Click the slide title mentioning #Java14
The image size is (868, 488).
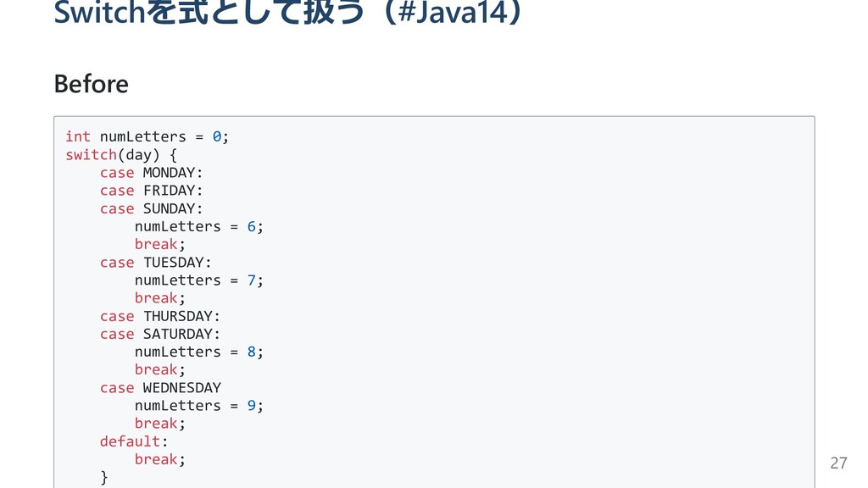coord(288,12)
